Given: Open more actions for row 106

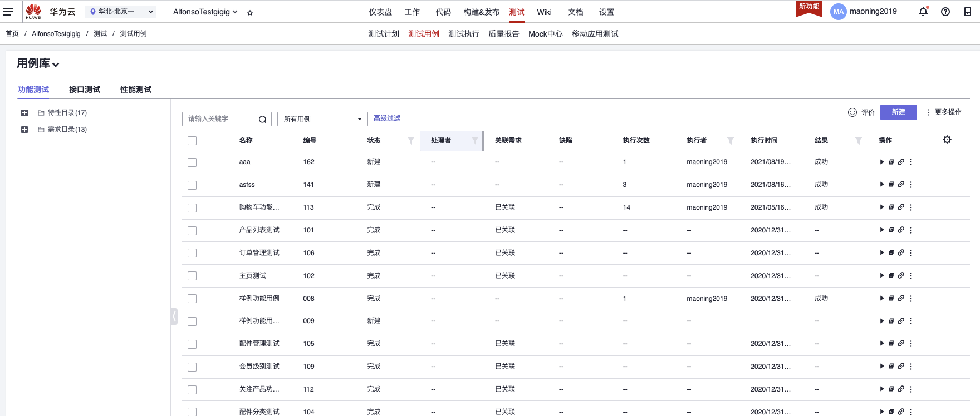Looking at the screenshot, I should [910, 252].
